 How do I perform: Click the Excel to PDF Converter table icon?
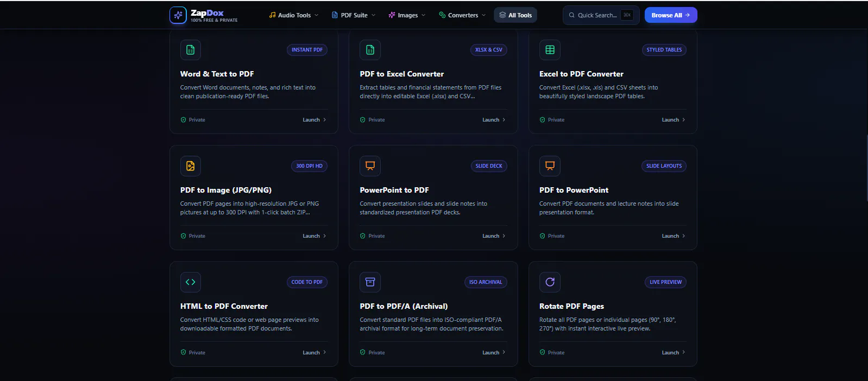click(550, 50)
